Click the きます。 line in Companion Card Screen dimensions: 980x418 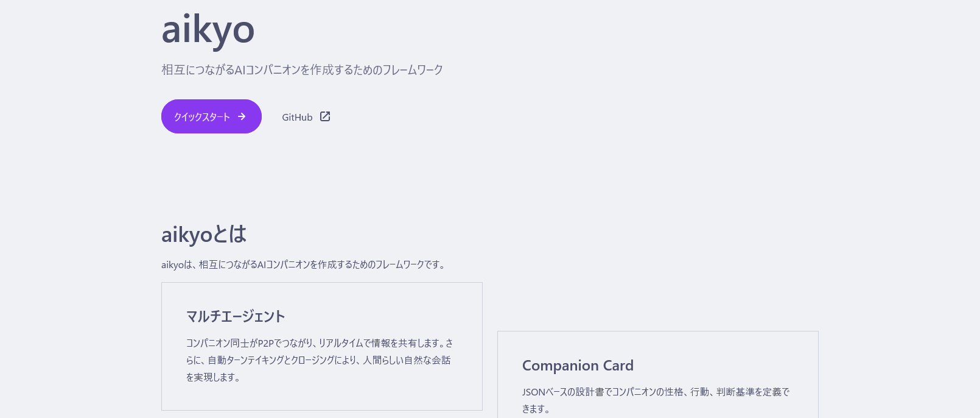point(536,409)
